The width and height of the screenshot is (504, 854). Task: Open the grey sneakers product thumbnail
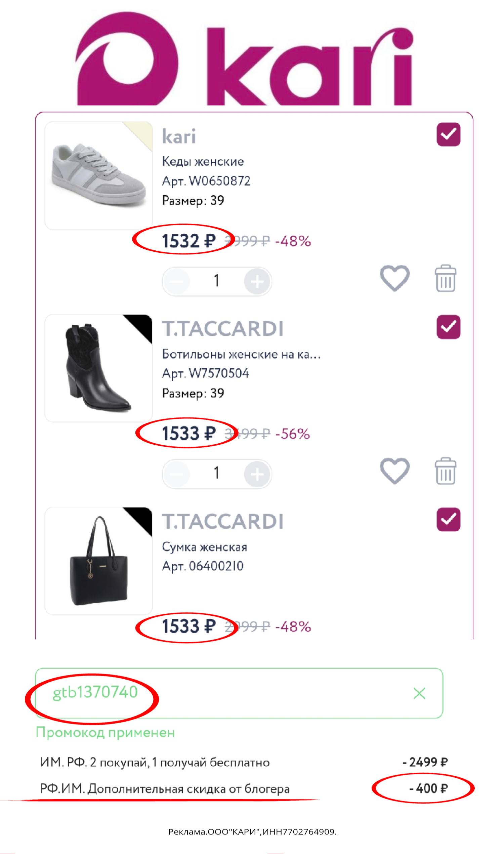[98, 175]
